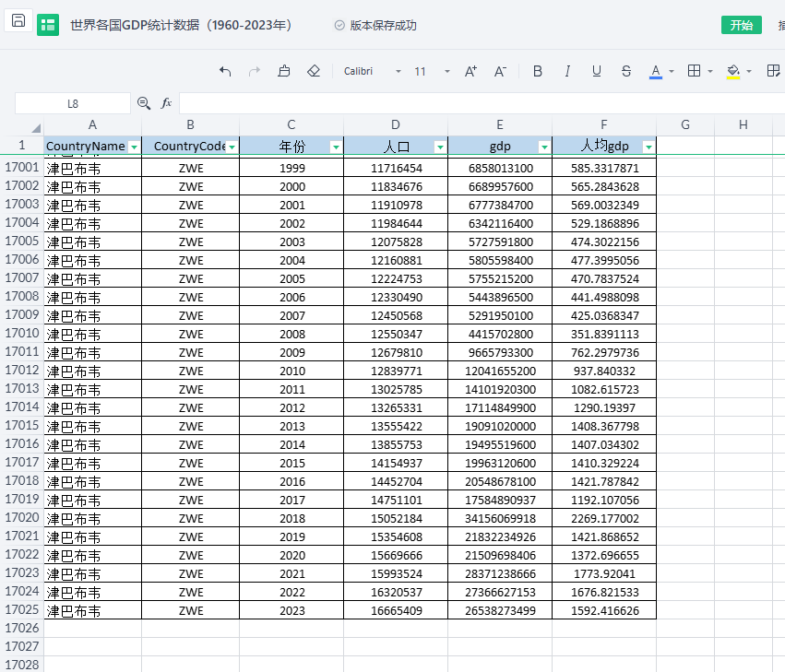Select column D header

(396, 125)
